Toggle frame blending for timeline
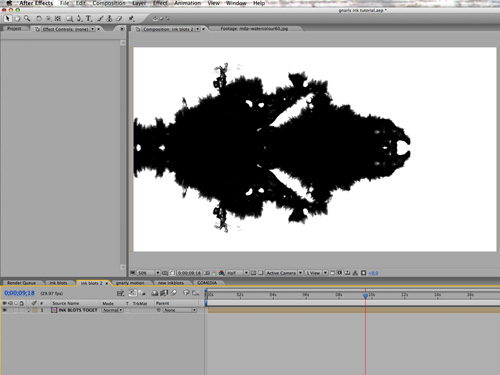The height and width of the screenshot is (375, 500). pyautogui.click(x=164, y=293)
